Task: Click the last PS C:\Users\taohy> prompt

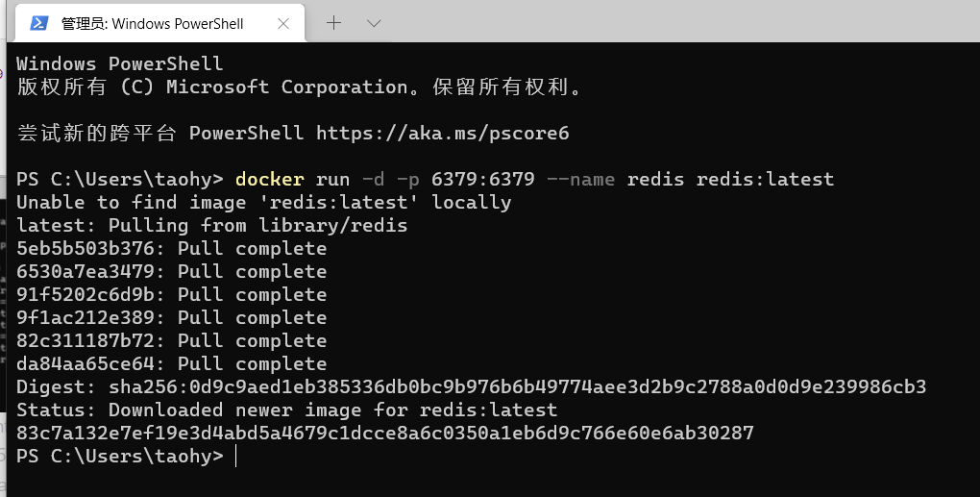Action: [120, 457]
